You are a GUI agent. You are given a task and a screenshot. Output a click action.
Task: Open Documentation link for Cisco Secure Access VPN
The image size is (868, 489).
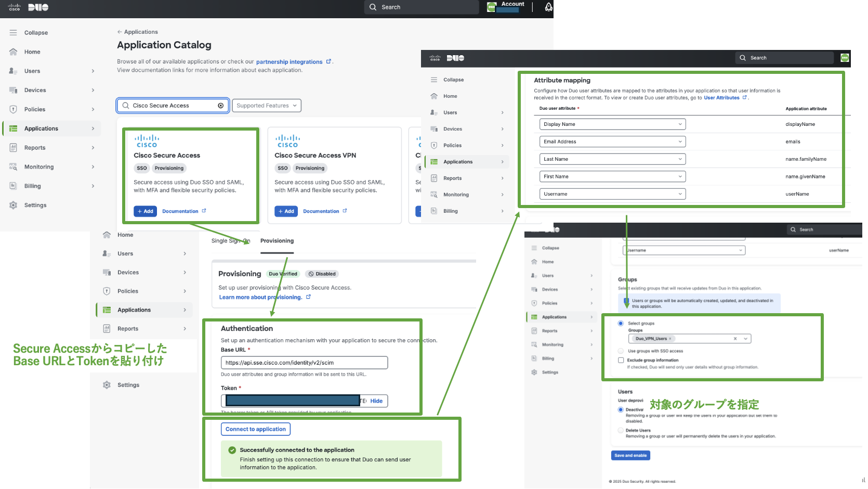(x=325, y=211)
